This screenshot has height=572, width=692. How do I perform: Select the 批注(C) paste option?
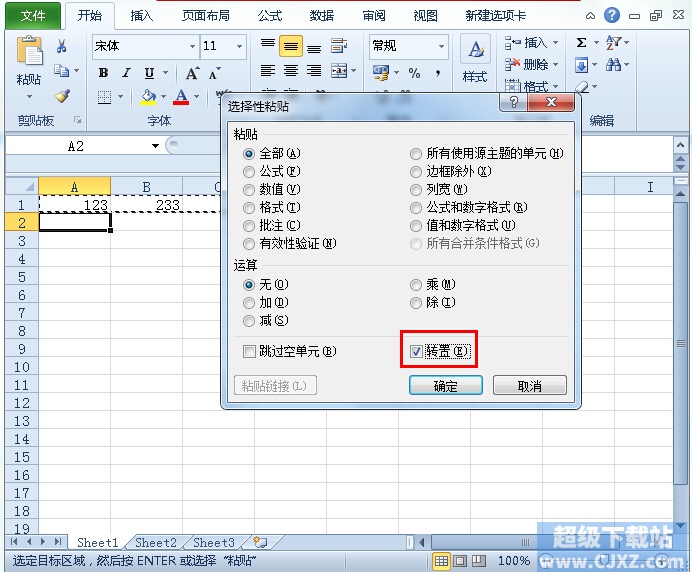coord(272,226)
